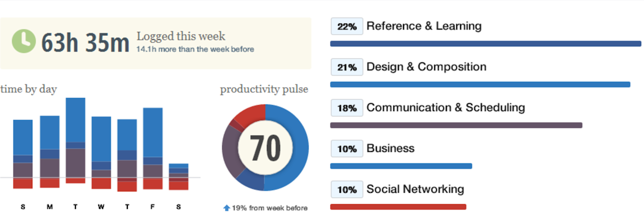Click the blue up-arrow near 19%
The height and width of the screenshot is (224, 644).
(x=226, y=208)
